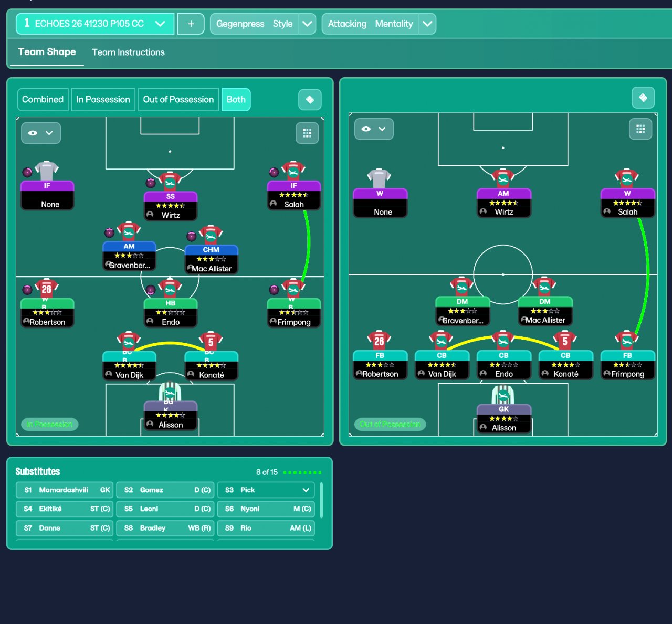Open the grid layout icon on the Out of Possession pitch

point(640,129)
